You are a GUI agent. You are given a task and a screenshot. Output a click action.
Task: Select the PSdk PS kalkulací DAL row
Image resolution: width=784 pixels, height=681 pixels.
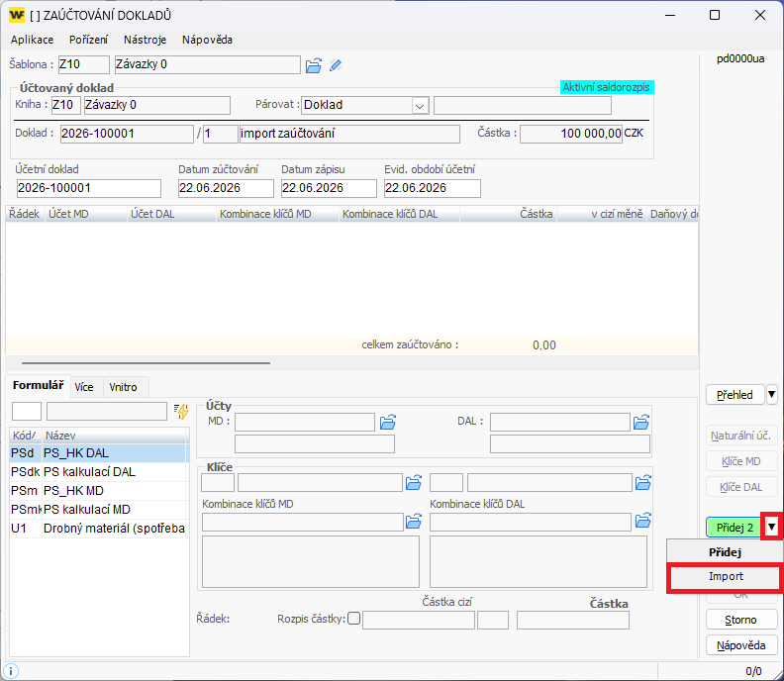click(98, 472)
